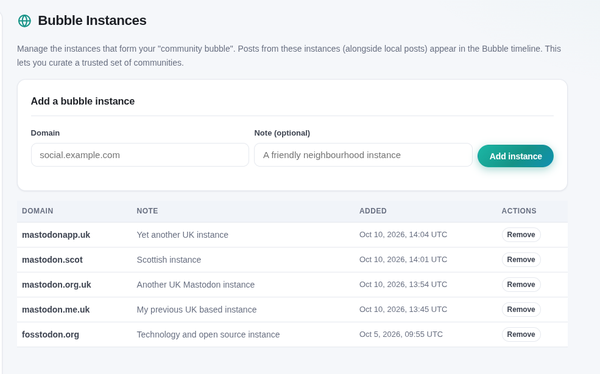Viewport: 600px width, 374px height.
Task: Select the mastodon.org.uk domain cell
Action: pos(56,284)
